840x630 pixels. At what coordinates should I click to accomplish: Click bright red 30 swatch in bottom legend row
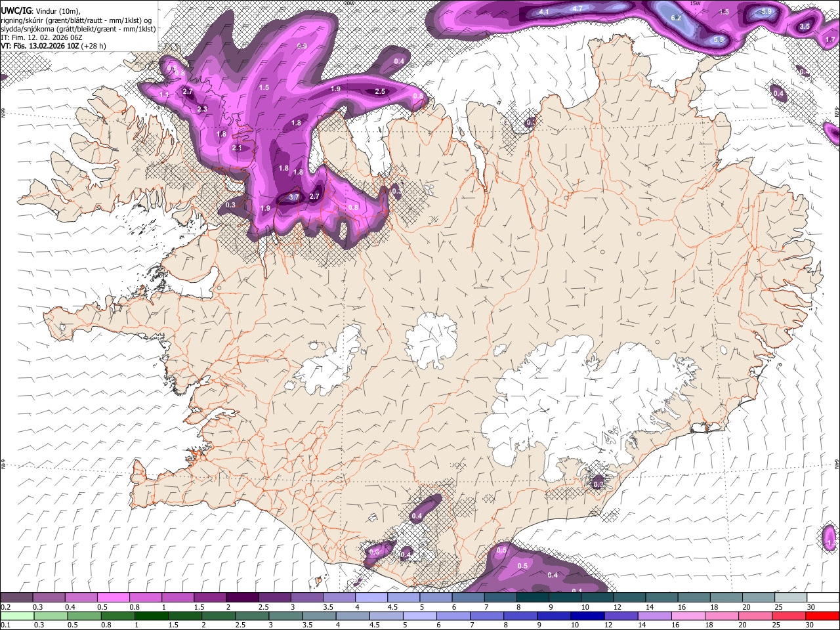tap(823, 616)
